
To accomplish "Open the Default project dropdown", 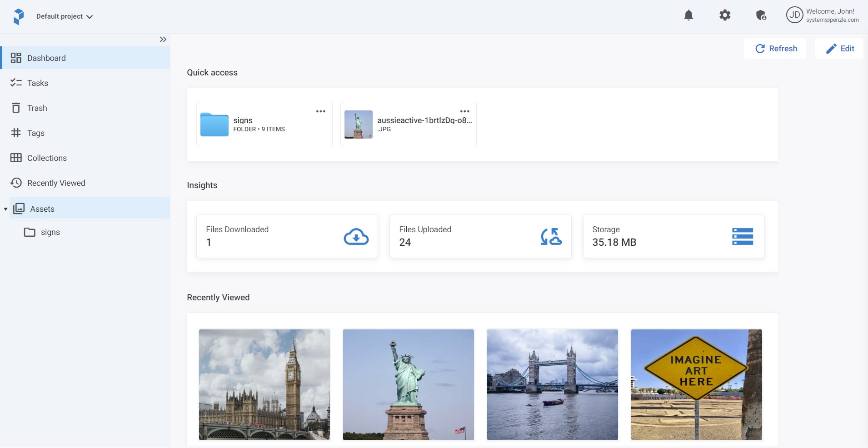I will (65, 16).
